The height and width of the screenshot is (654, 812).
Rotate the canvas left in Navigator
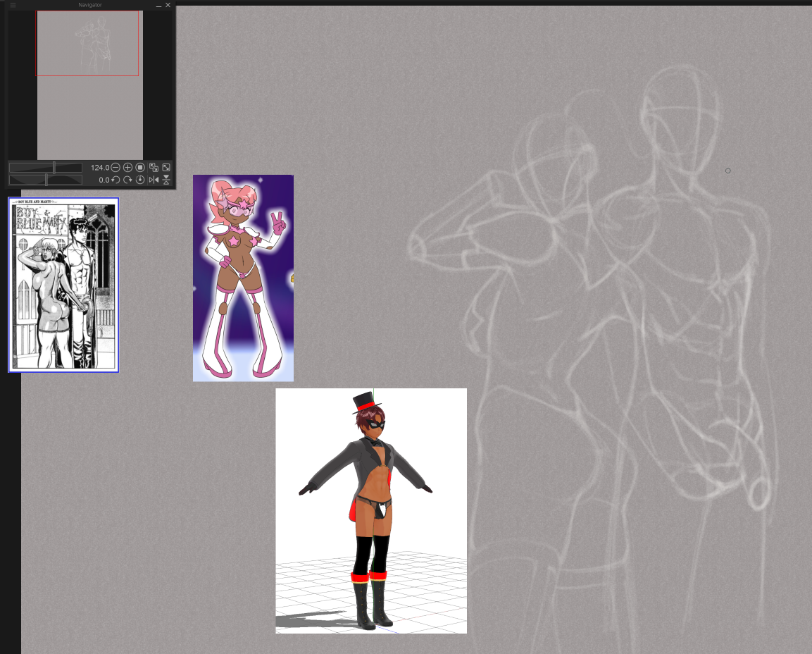pyautogui.click(x=115, y=180)
